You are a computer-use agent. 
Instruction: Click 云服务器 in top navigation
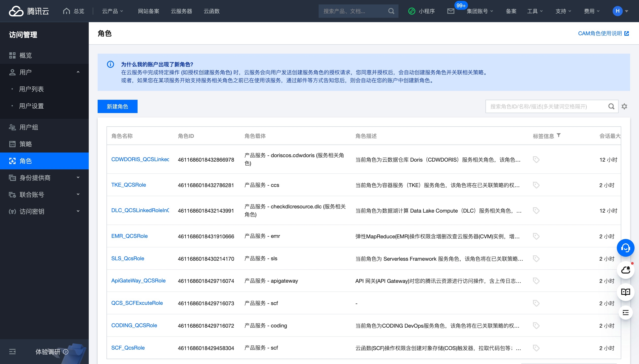(x=181, y=11)
